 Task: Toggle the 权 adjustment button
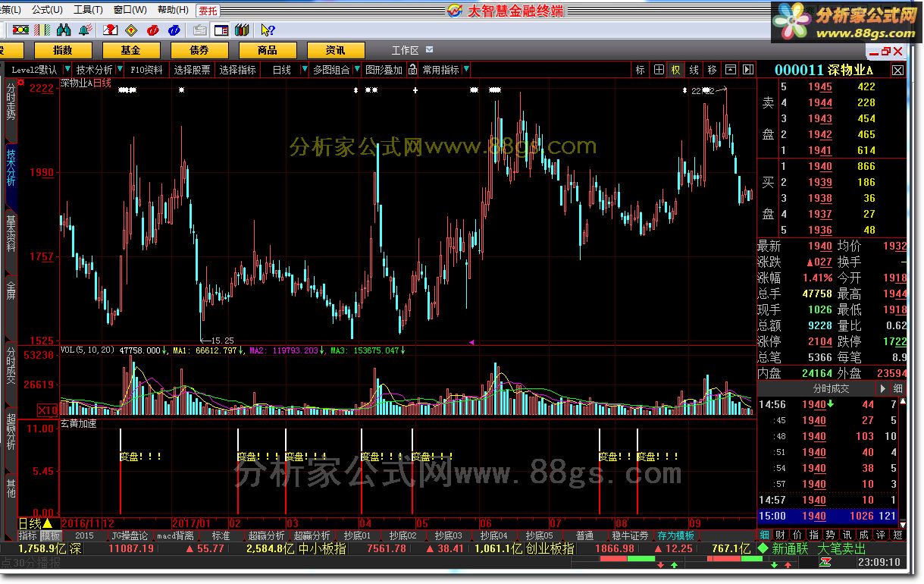pyautogui.click(x=676, y=70)
